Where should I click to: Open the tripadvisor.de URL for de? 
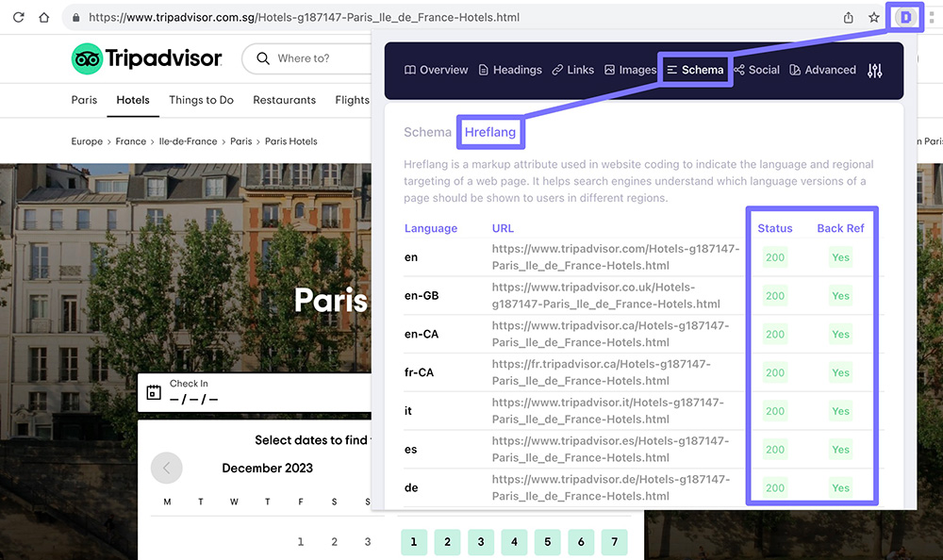[x=611, y=488]
